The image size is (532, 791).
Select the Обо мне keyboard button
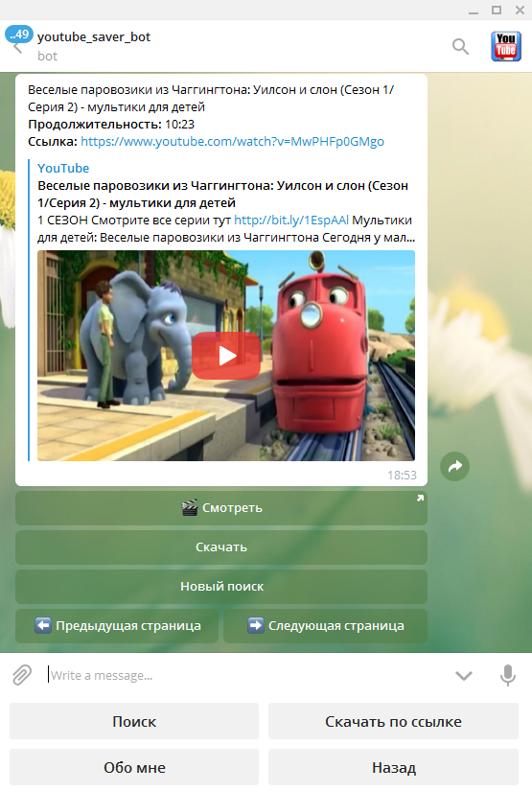(134, 767)
